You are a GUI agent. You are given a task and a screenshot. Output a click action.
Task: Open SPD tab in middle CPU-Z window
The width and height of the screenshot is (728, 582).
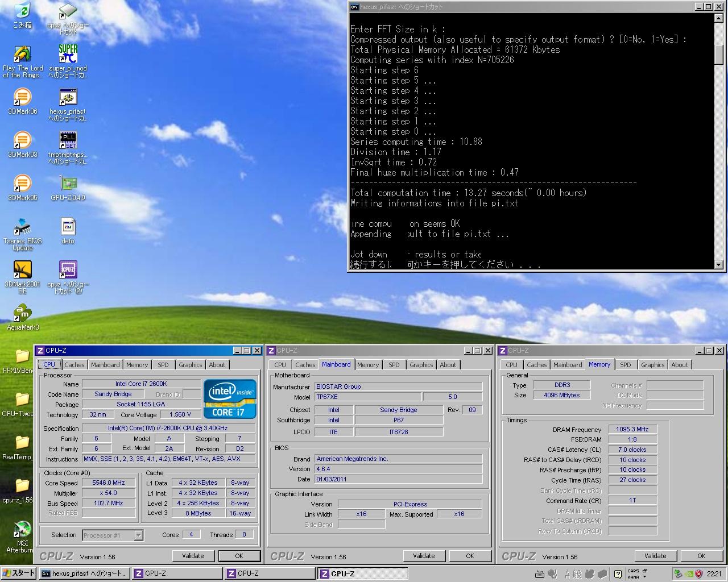(x=394, y=365)
